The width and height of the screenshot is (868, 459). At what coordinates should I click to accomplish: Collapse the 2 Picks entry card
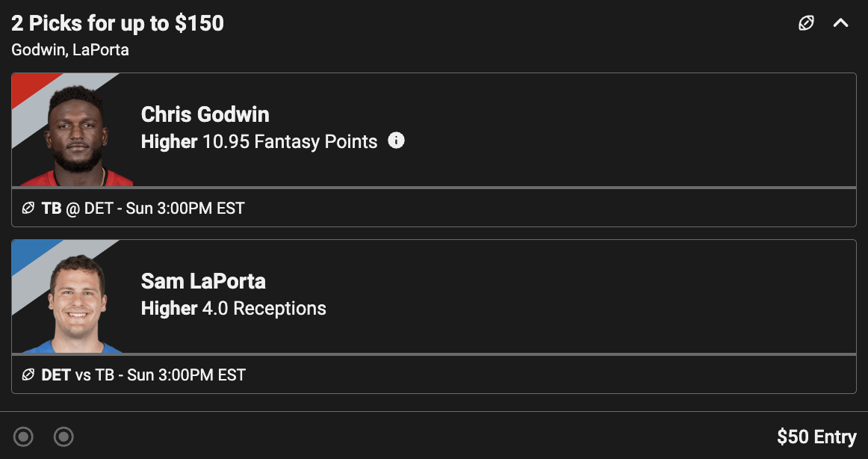pyautogui.click(x=840, y=23)
